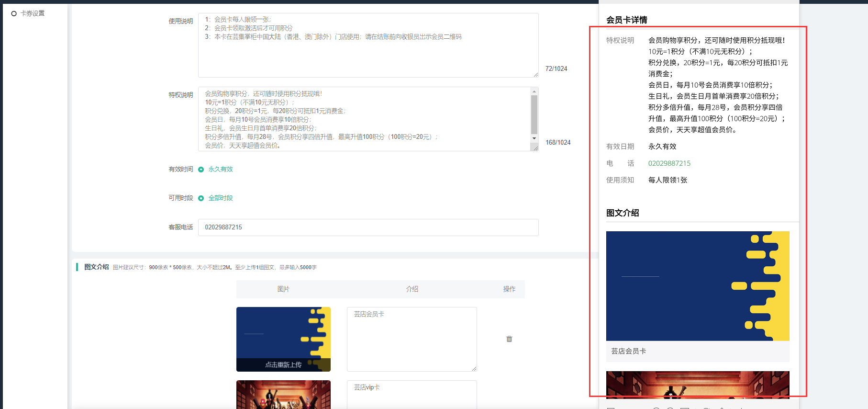
Task: Select the 永久有效 radio button
Action: 201,170
